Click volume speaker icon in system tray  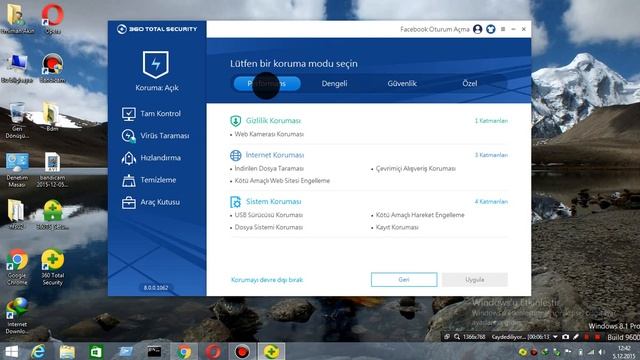602,352
